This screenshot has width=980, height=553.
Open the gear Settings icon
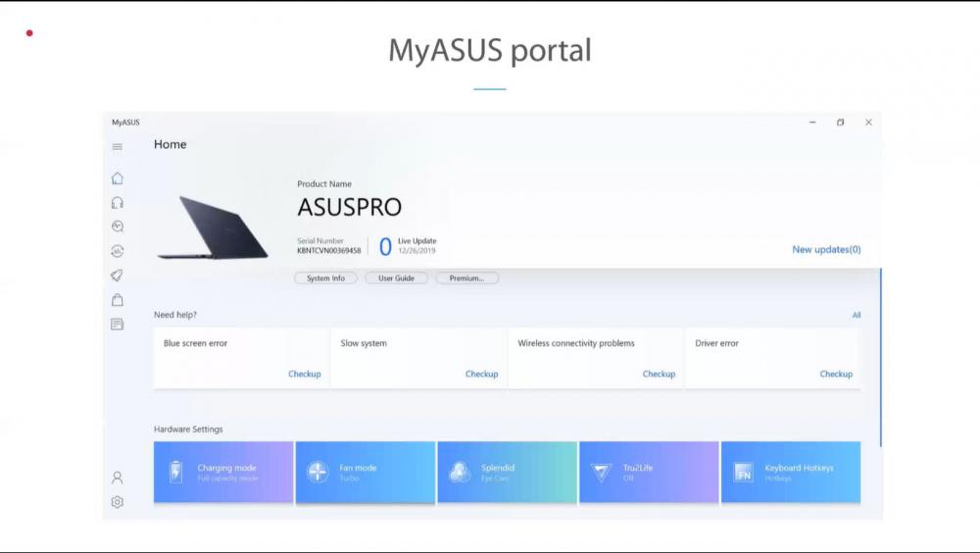(117, 502)
